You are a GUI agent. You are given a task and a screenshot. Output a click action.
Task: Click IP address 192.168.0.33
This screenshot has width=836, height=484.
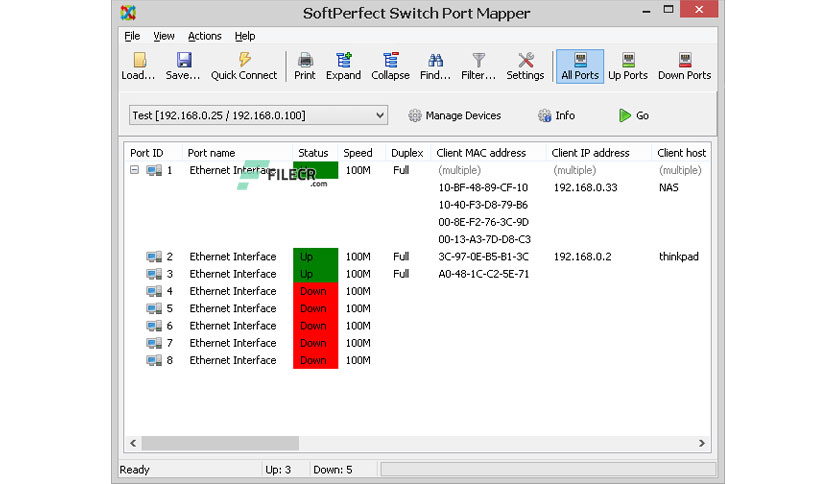pyautogui.click(x=585, y=188)
